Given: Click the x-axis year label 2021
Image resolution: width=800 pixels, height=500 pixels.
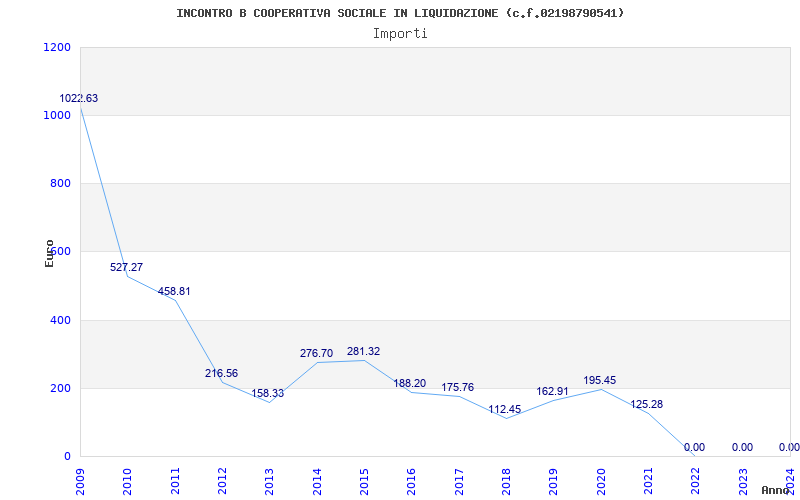Looking at the screenshot, I should click(648, 481).
